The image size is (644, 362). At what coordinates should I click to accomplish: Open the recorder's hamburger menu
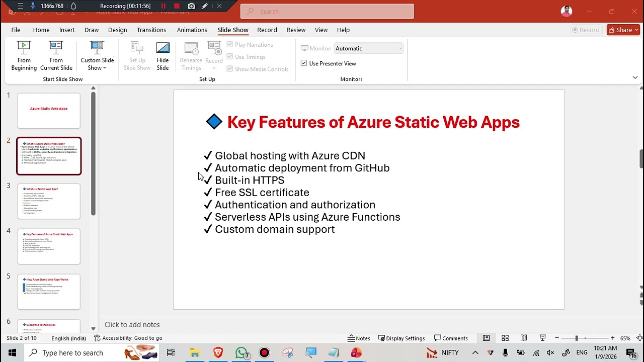[20, 6]
